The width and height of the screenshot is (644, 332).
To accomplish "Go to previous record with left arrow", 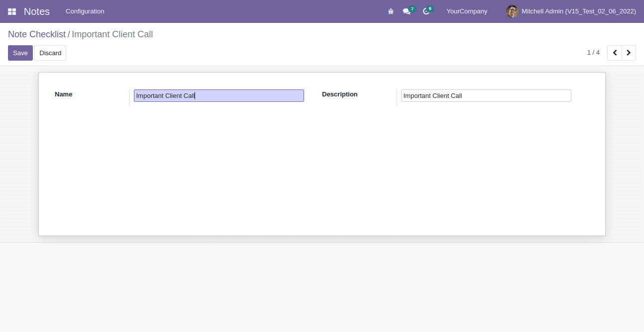I will click(x=615, y=53).
